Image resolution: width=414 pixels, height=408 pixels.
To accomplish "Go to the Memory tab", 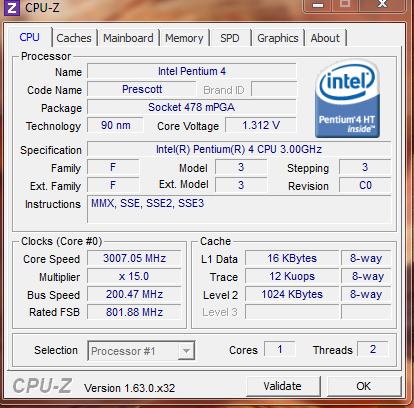I will pos(184,38).
